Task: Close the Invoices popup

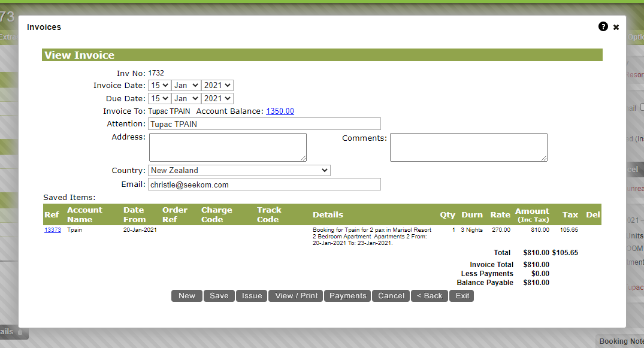Action: coord(616,27)
